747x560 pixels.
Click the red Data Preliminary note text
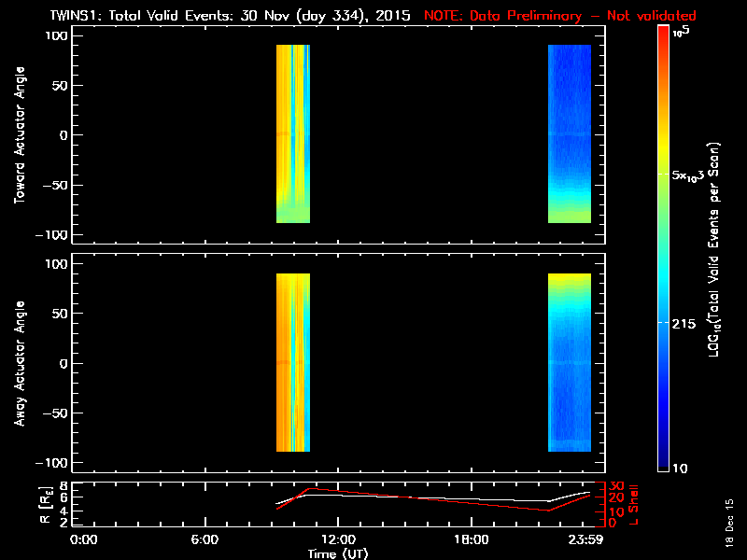pyautogui.click(x=560, y=16)
